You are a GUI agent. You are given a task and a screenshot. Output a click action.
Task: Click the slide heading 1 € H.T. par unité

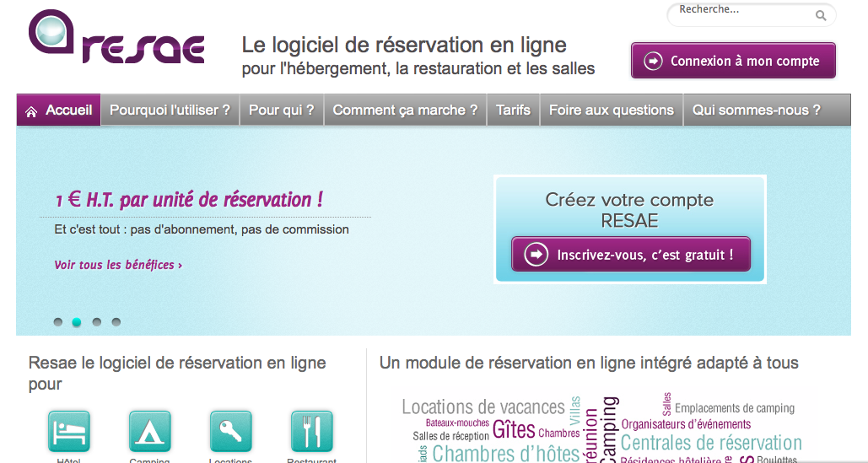pos(189,200)
